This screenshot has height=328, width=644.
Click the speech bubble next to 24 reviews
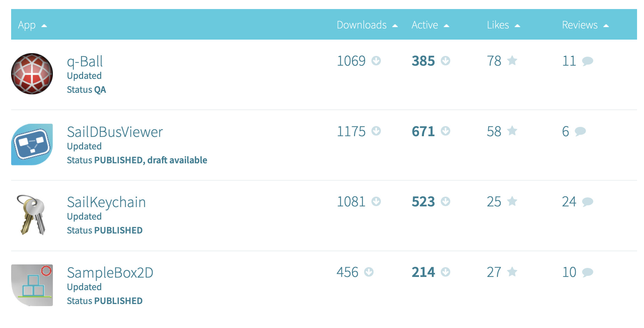[x=587, y=202]
